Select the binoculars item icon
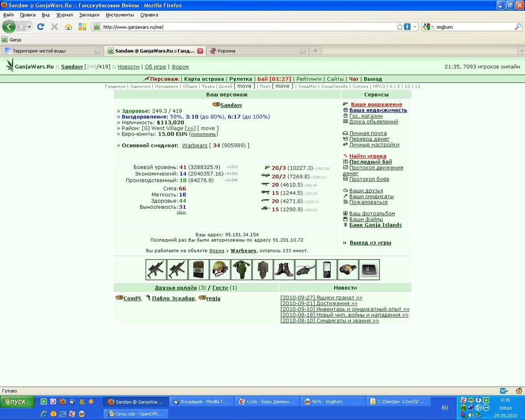Viewport: 525px width, 420px height. [348, 270]
